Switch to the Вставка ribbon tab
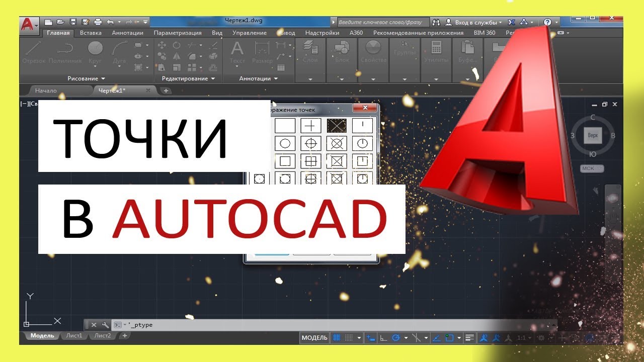Screen dimensions: 644x362 point(91,33)
